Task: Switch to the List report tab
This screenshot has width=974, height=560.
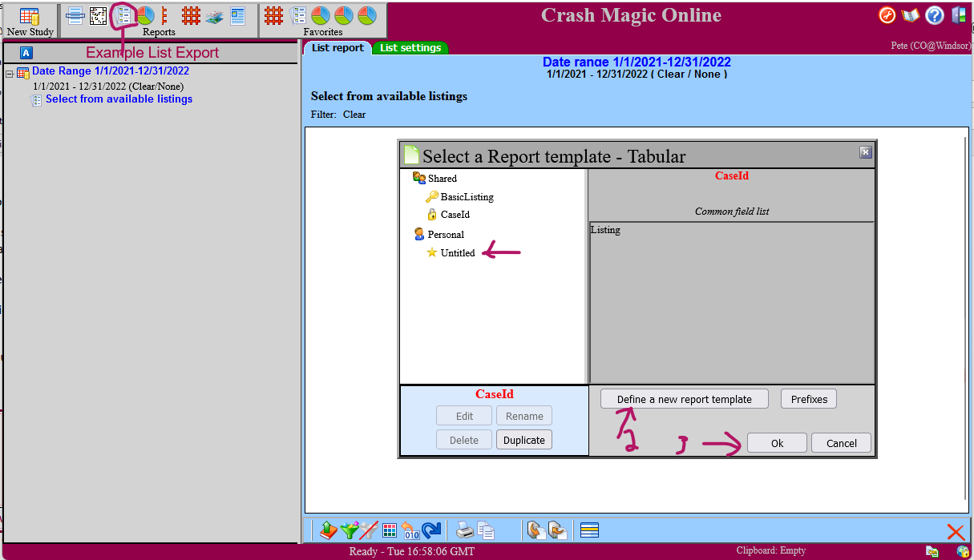Action: click(337, 48)
